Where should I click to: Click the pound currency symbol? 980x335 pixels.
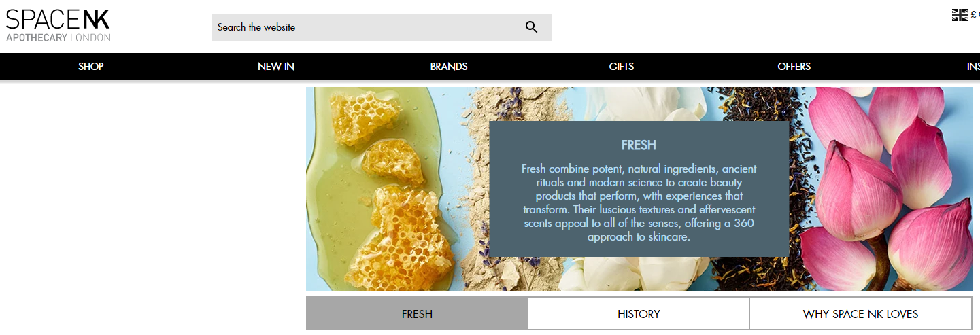coord(973,15)
